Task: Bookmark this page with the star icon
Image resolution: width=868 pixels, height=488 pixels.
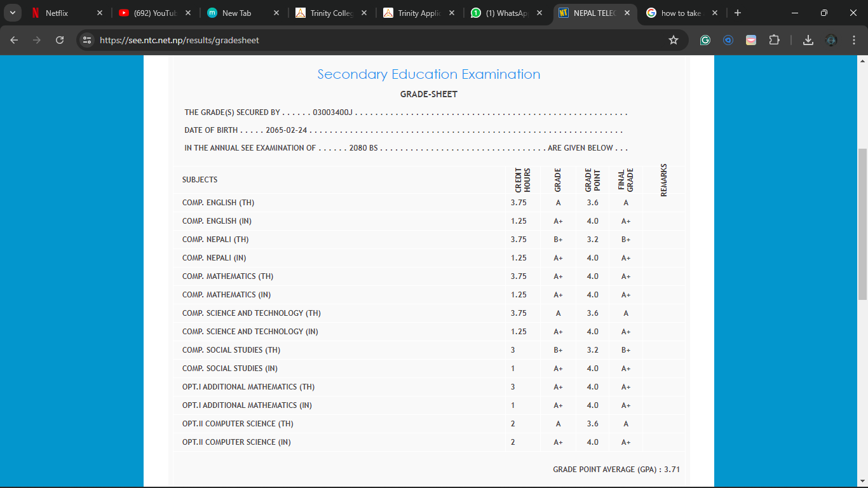Action: (674, 40)
